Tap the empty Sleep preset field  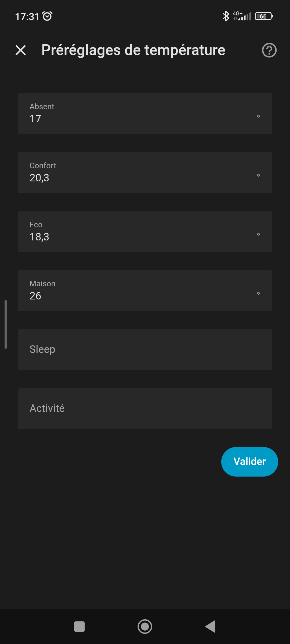[x=145, y=350]
